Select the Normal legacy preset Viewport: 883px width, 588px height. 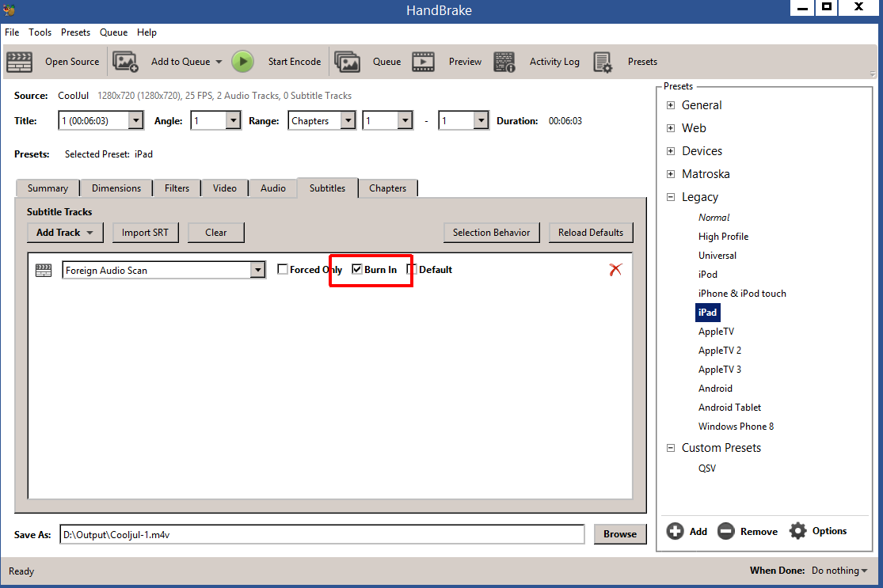point(714,217)
